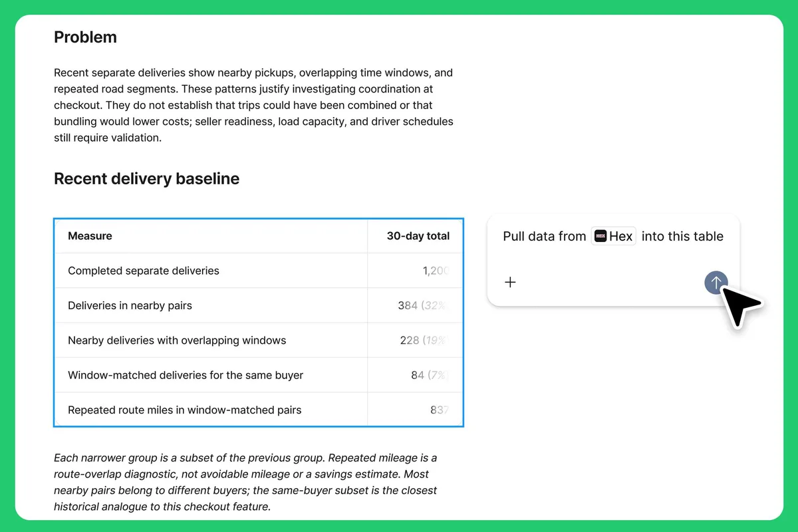Viewport: 798px width, 532px height.
Task: Click the 837 value cell
Action: [x=415, y=410]
